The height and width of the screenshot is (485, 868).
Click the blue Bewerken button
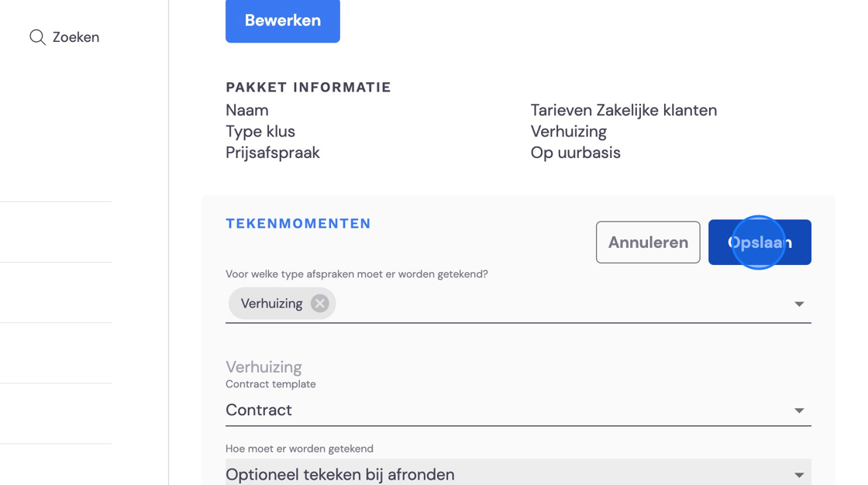(282, 20)
